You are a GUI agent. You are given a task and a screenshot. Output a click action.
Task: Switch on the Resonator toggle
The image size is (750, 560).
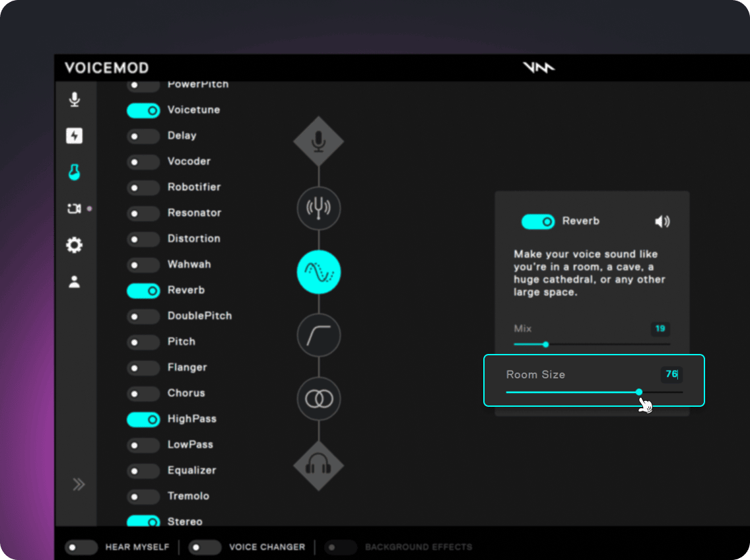click(x=143, y=213)
